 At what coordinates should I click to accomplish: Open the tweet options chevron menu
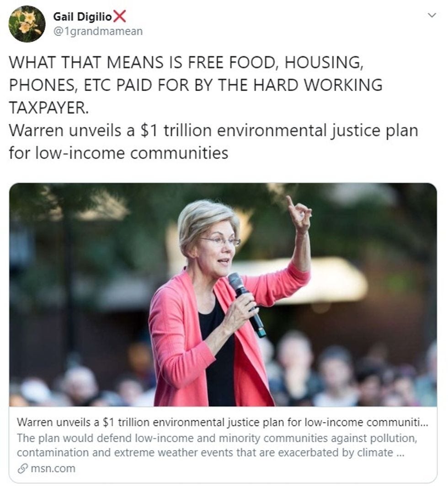click(x=432, y=15)
